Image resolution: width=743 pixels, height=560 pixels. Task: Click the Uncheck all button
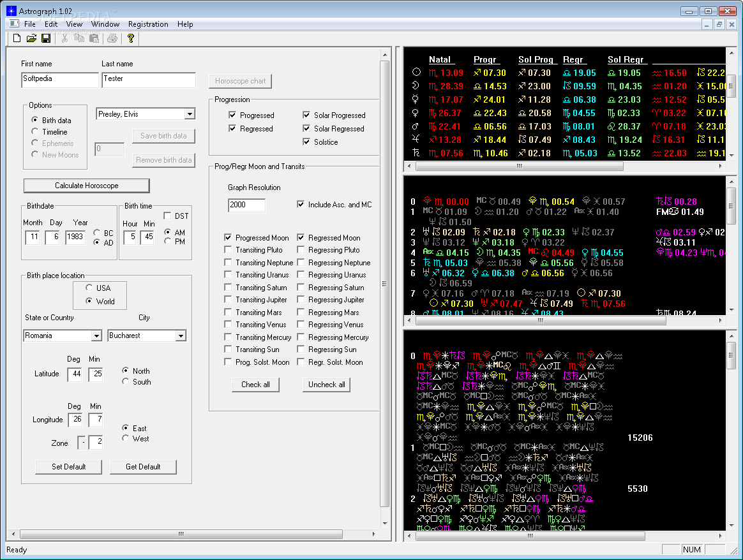(327, 385)
